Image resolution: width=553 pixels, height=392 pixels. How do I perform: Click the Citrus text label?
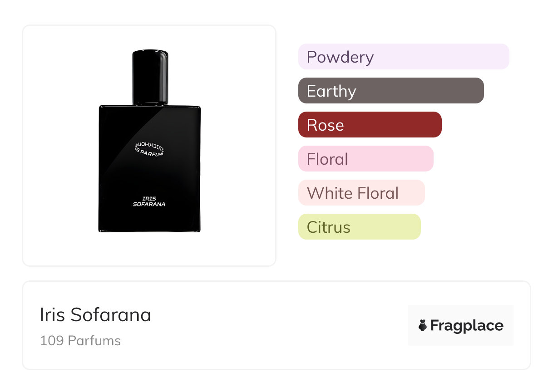(x=329, y=227)
